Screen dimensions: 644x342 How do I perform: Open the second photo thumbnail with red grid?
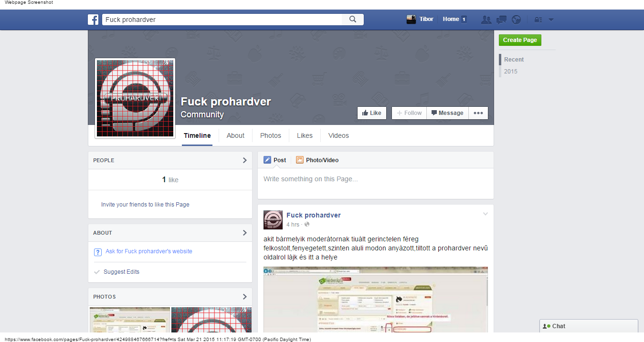(211, 320)
